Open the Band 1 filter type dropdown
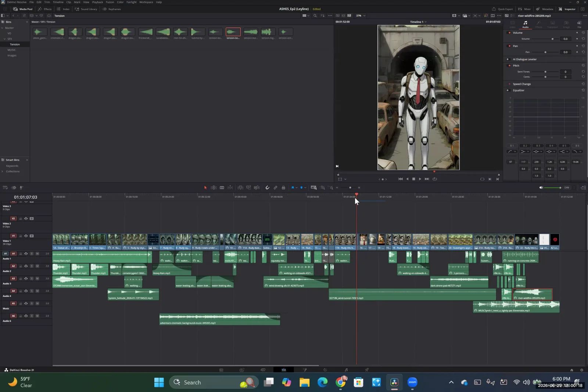The height and width of the screenshot is (392, 588). pos(512,151)
